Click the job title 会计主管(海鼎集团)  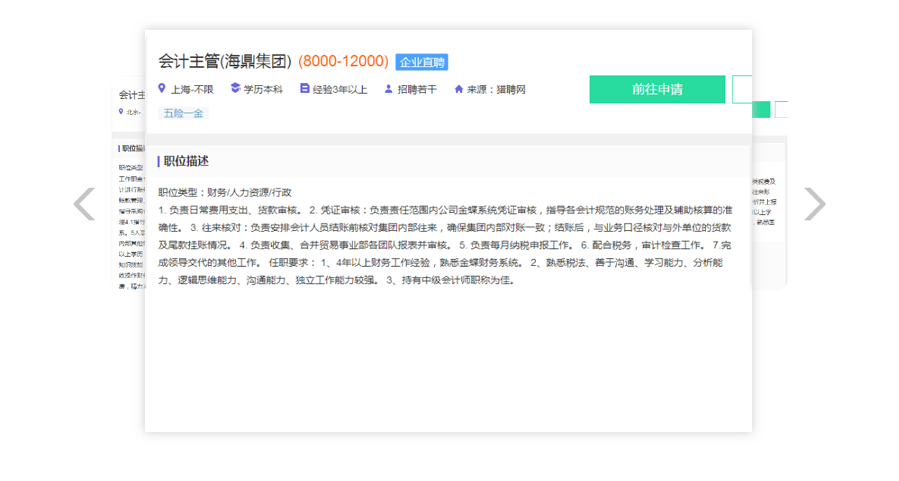point(225,61)
